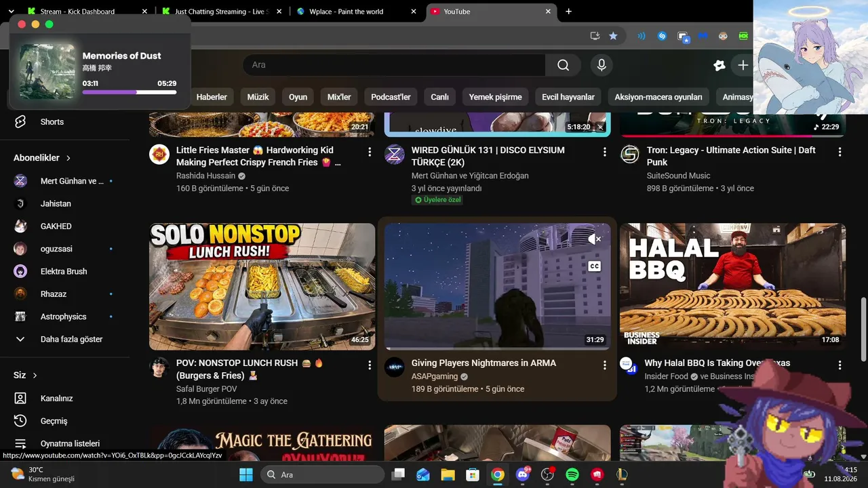The width and height of the screenshot is (868, 488).
Task: Open the SOLO NONSTOP LUNCH RUSH thumbnail
Action: pos(262,287)
